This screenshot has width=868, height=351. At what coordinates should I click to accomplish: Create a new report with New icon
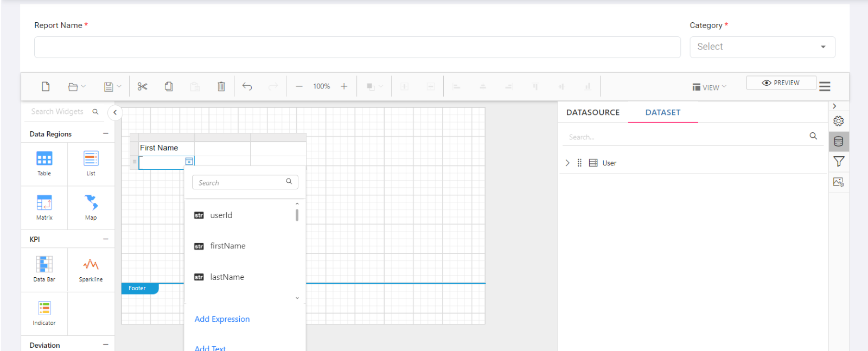point(46,87)
